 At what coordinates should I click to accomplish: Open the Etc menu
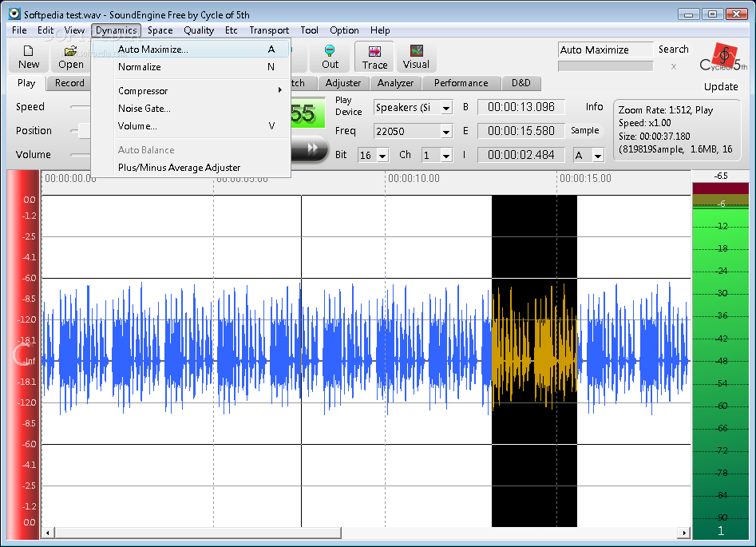[232, 30]
